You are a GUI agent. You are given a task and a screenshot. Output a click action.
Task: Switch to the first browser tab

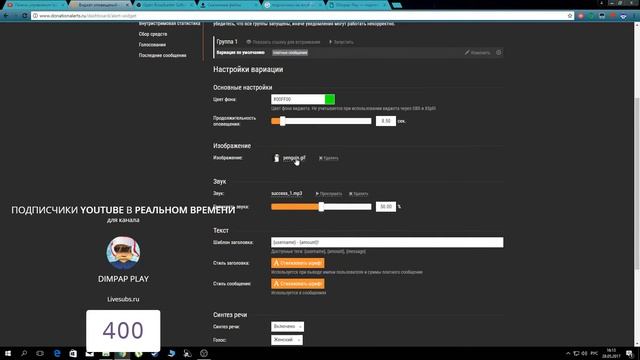tap(35, 4)
